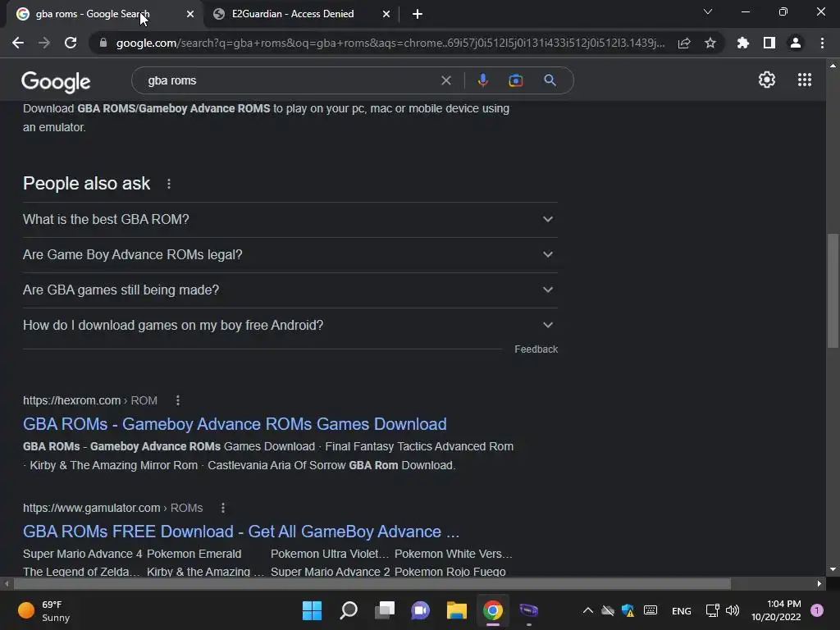Open GBA ROMs Gameboy Advance ROMs Games Download
The width and height of the screenshot is (840, 630).
[235, 424]
